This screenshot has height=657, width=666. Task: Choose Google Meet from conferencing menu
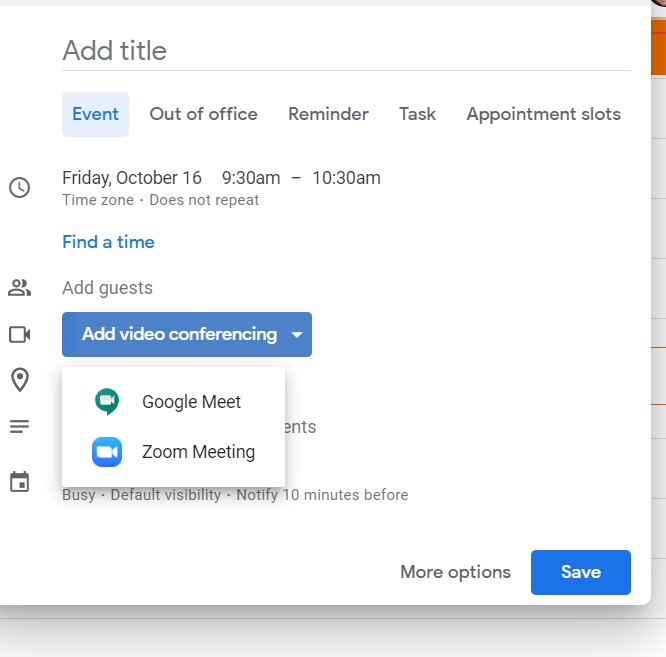(x=191, y=402)
